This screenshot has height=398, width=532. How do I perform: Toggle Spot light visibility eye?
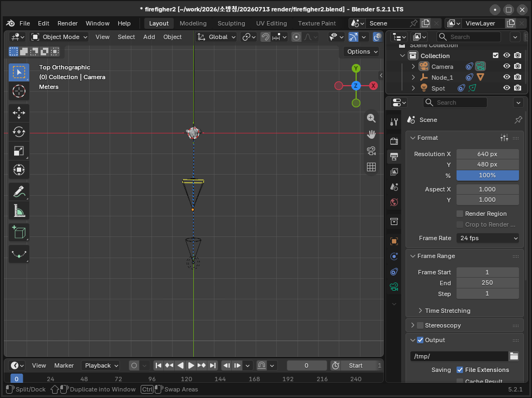[x=506, y=88]
